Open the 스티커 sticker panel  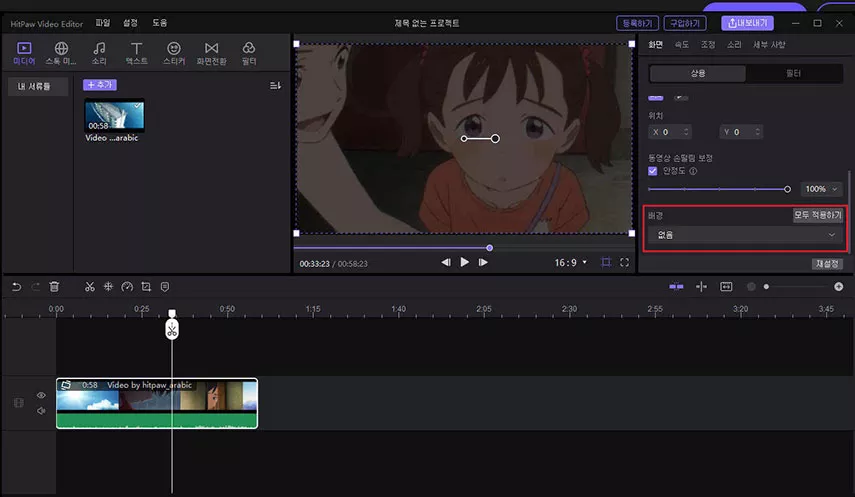pyautogui.click(x=174, y=53)
